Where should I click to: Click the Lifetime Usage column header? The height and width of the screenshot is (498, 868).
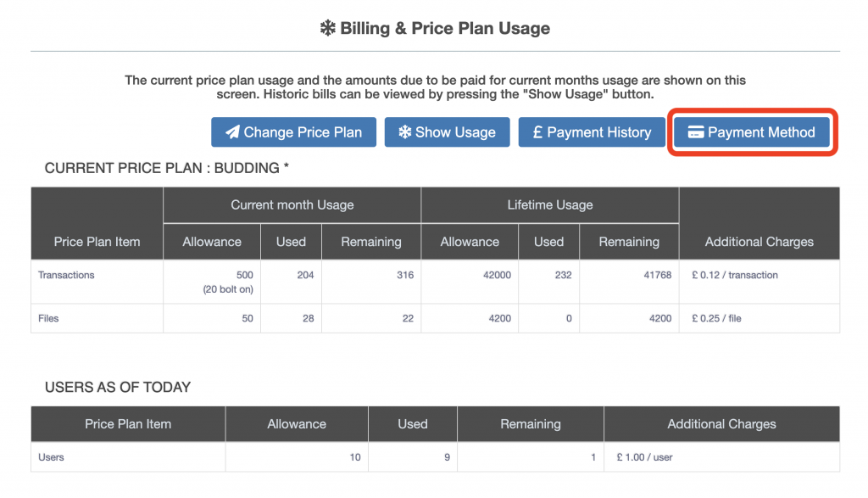(x=550, y=204)
